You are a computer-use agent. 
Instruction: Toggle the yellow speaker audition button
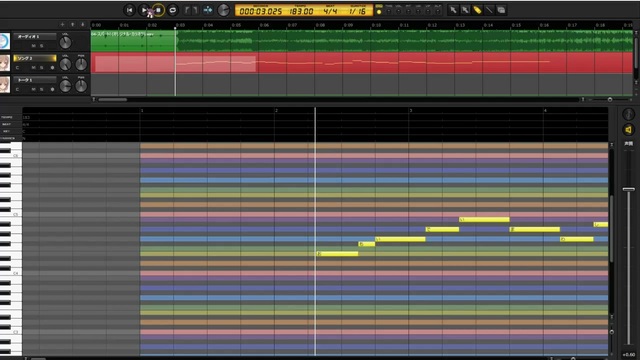628,130
